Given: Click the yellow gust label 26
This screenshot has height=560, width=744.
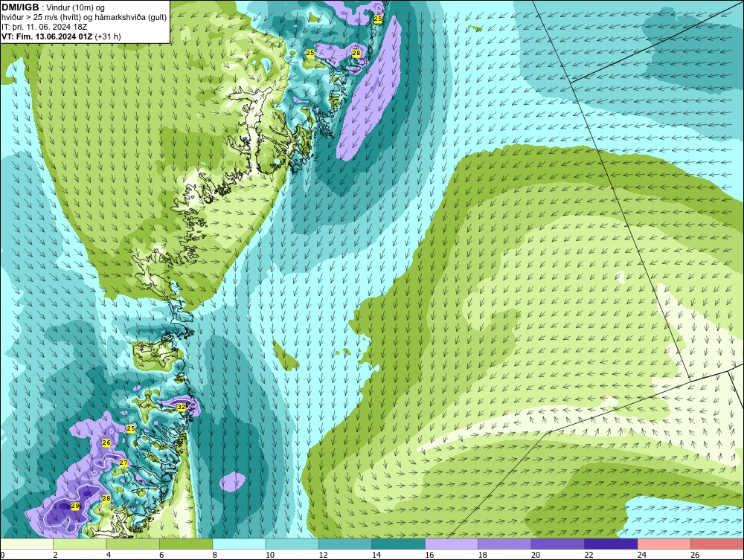Looking at the screenshot, I should 106,442.
